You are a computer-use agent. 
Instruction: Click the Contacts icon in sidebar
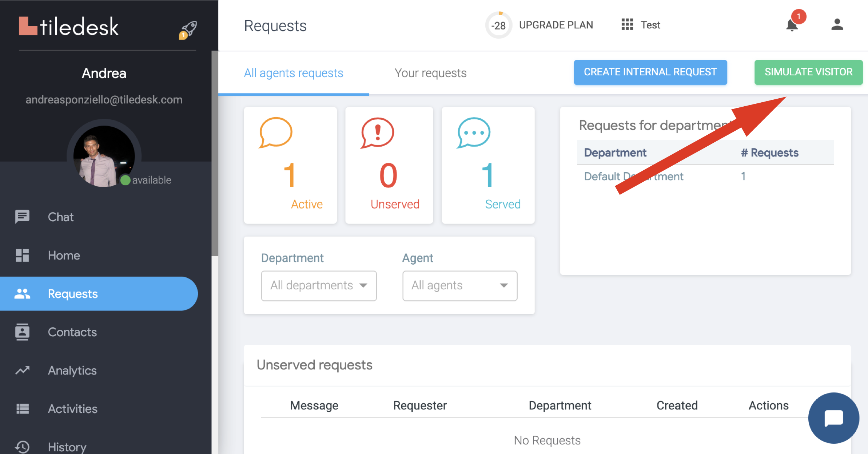click(x=22, y=332)
